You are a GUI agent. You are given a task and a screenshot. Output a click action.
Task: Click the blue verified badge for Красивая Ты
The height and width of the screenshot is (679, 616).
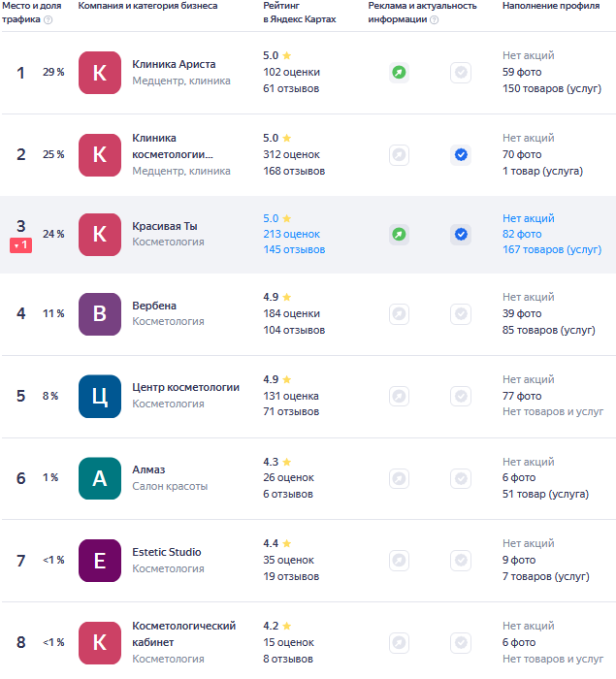pyautogui.click(x=461, y=235)
